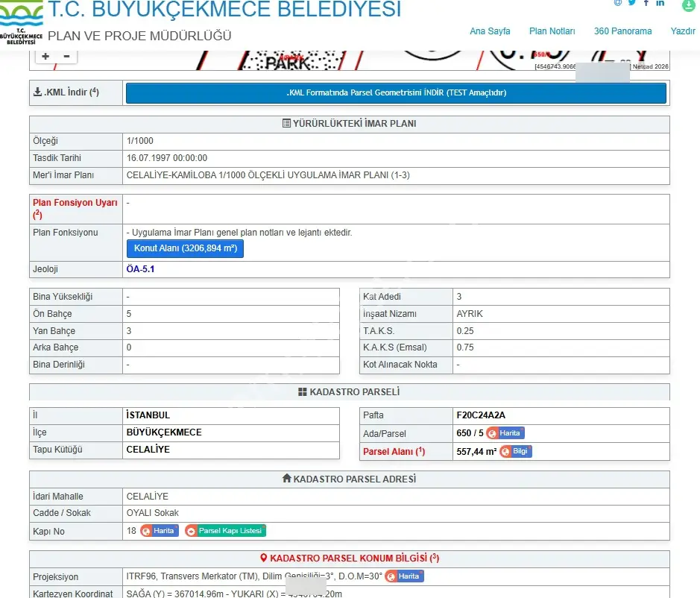Select the Pafta value F20C24A2A

coord(481,415)
